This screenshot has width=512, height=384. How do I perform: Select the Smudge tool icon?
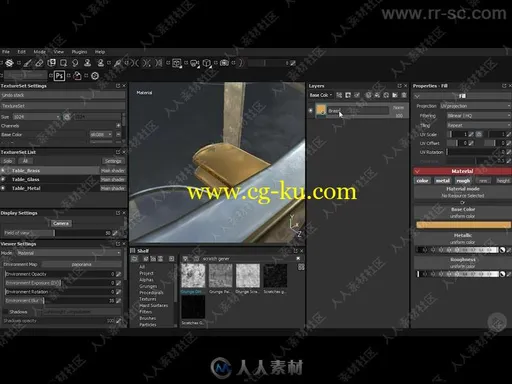click(75, 63)
